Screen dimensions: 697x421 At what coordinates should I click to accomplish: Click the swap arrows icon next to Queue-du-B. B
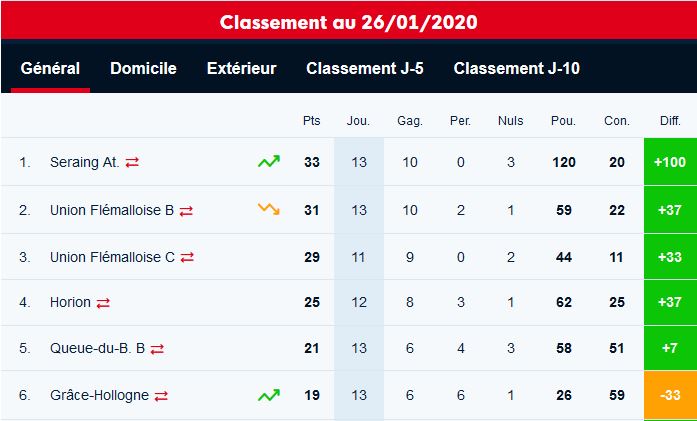point(157,349)
